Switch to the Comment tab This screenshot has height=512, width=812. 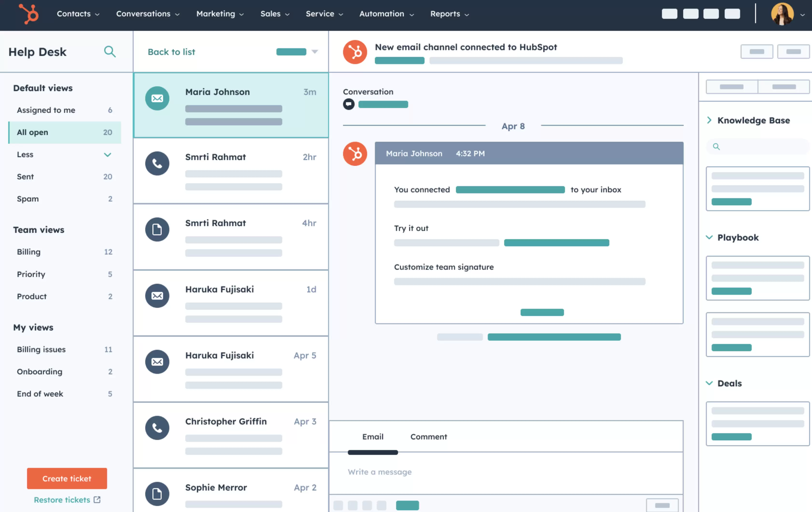(429, 437)
